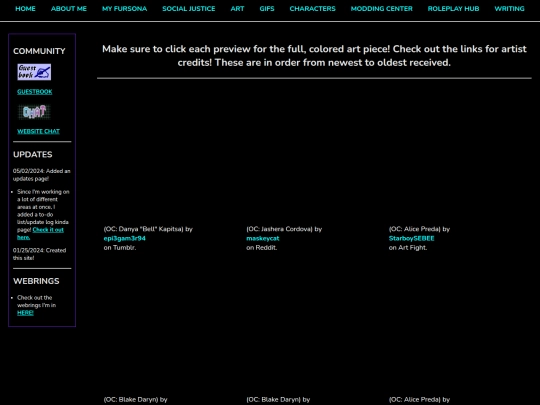
Task: Click the Guestbook pen icon image
Action: [34, 72]
